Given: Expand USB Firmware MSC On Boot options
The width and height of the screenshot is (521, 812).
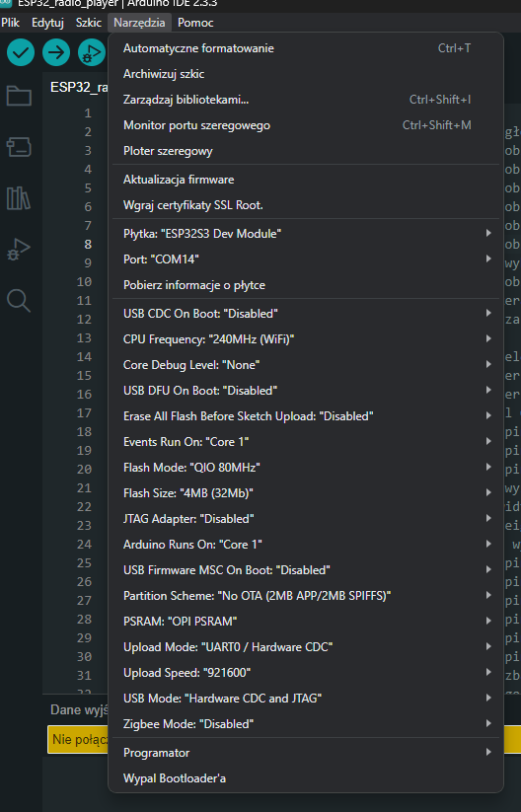Looking at the screenshot, I should tap(306, 569).
